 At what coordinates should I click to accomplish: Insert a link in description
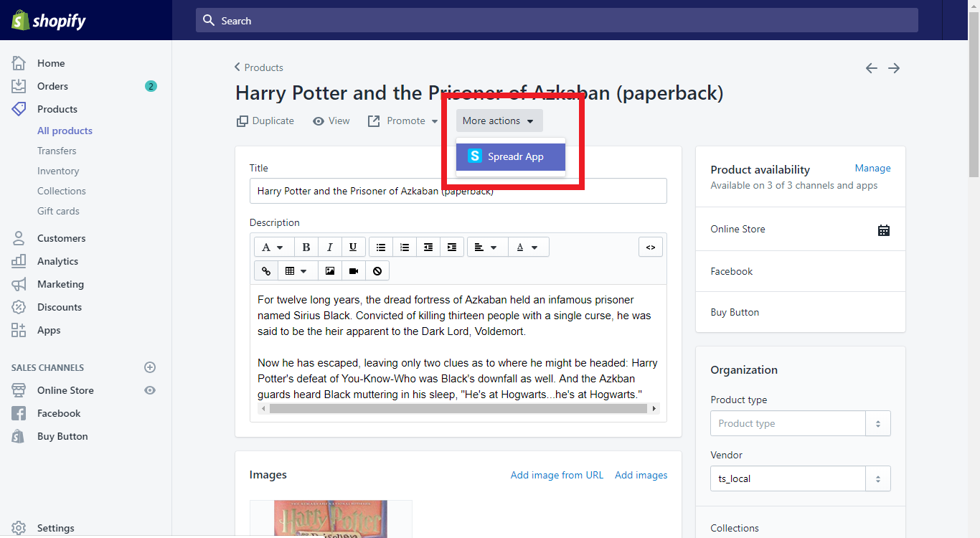(266, 270)
